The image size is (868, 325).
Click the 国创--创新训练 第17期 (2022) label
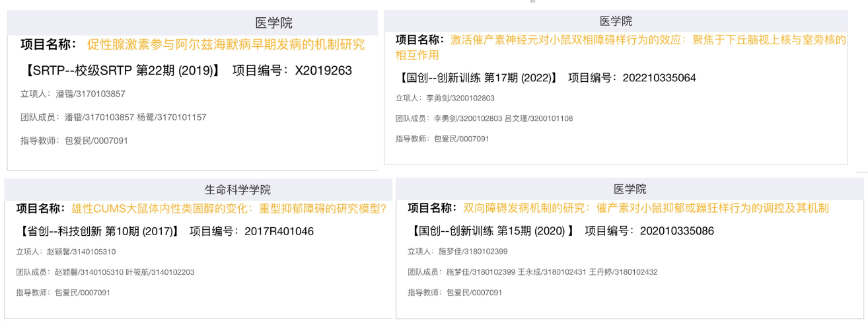tap(478, 78)
